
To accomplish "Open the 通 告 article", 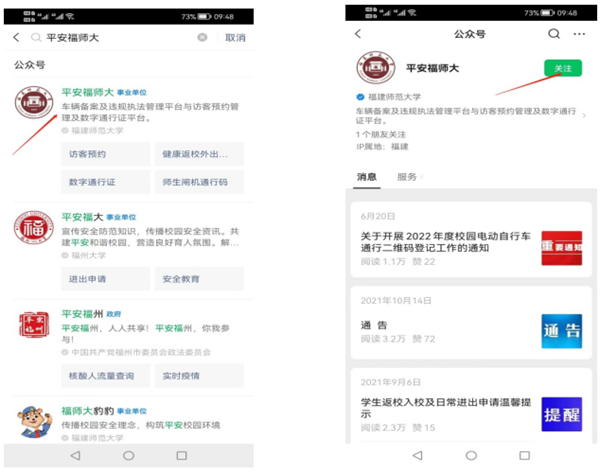I will click(373, 325).
